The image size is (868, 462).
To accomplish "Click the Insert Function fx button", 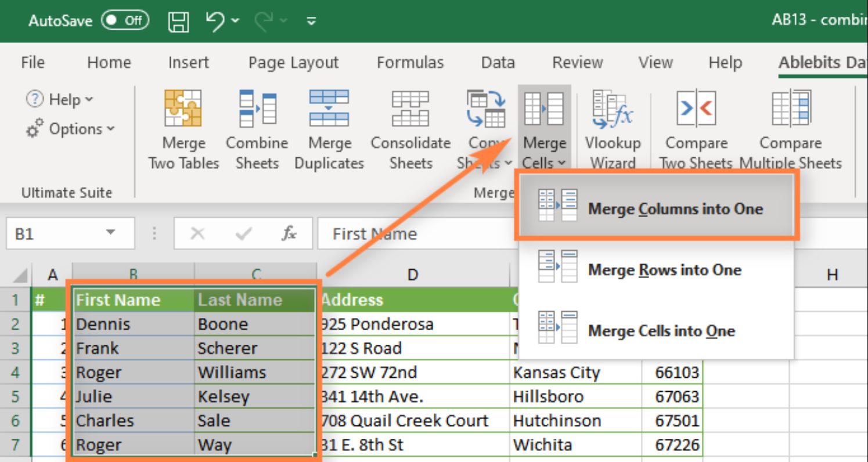I will point(289,234).
